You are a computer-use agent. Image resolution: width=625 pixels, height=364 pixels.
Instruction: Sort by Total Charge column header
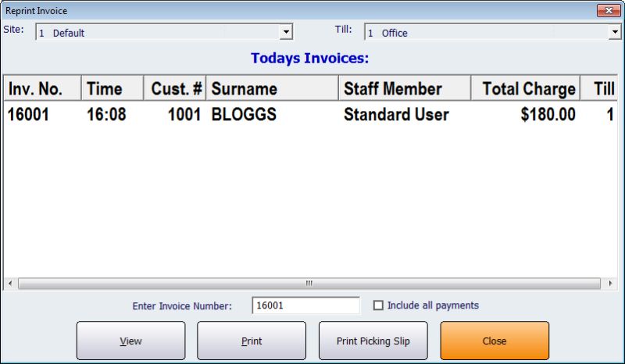(x=525, y=88)
